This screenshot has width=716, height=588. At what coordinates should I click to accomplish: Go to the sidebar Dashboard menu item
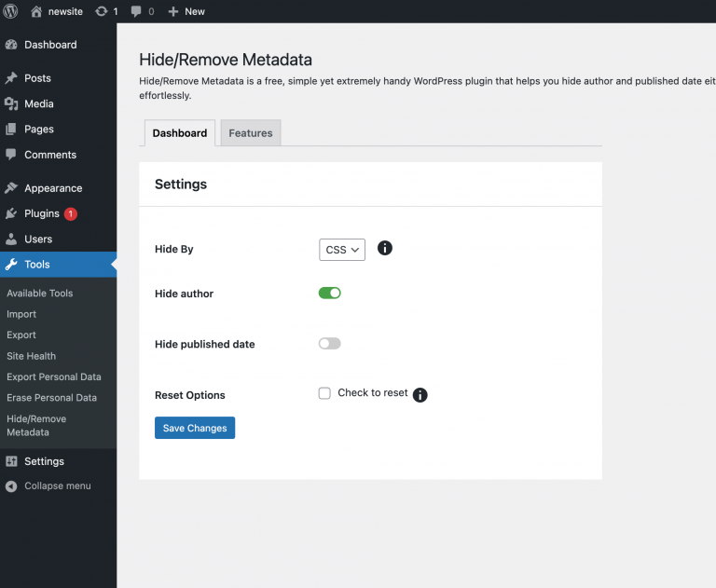pos(59,45)
